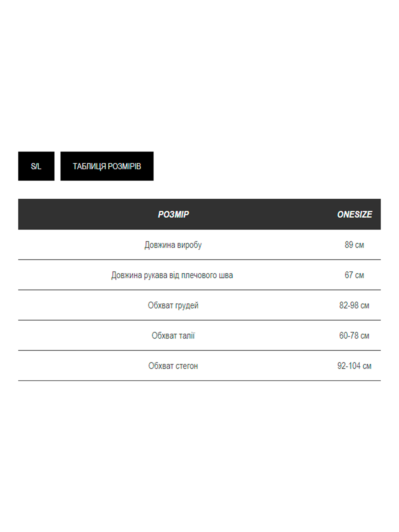This screenshot has width=399, height=532.
Task: Click bottom divider line under Обхват стегон
Action: pos(199,381)
